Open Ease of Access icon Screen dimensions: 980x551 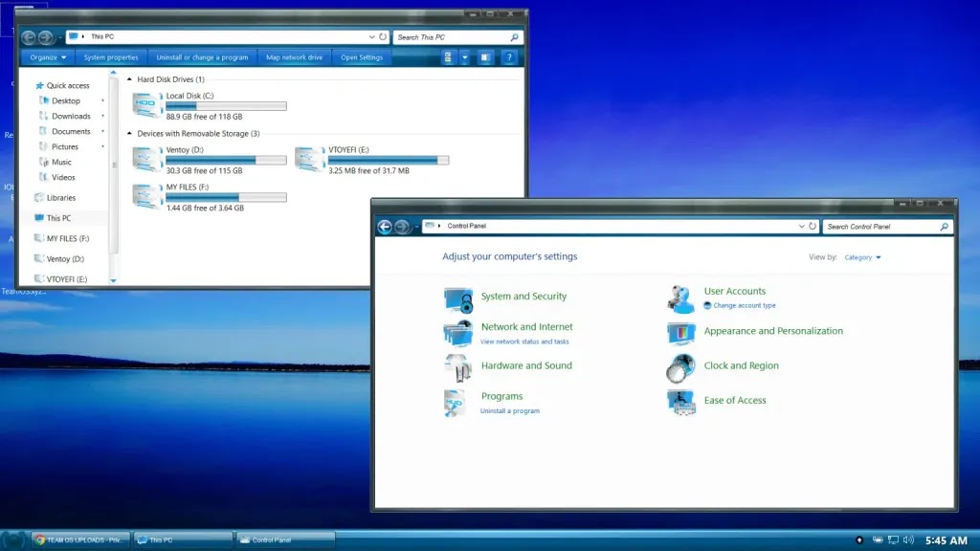(x=681, y=403)
